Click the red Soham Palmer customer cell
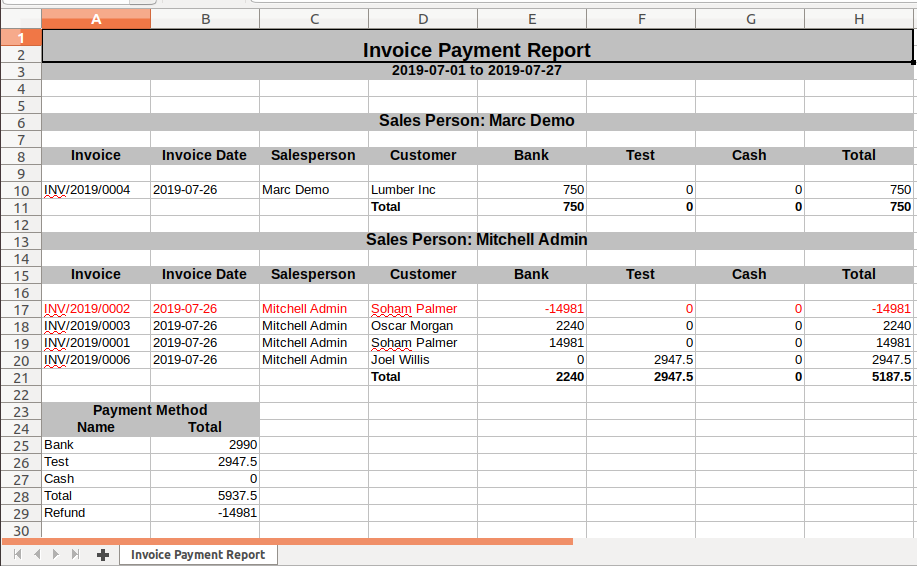The image size is (917, 566). point(423,309)
